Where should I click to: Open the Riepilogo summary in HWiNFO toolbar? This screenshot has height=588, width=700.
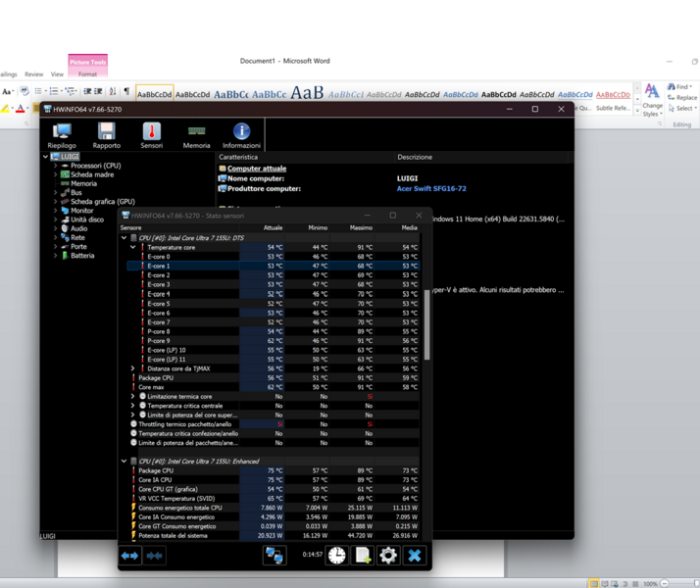tap(62, 134)
